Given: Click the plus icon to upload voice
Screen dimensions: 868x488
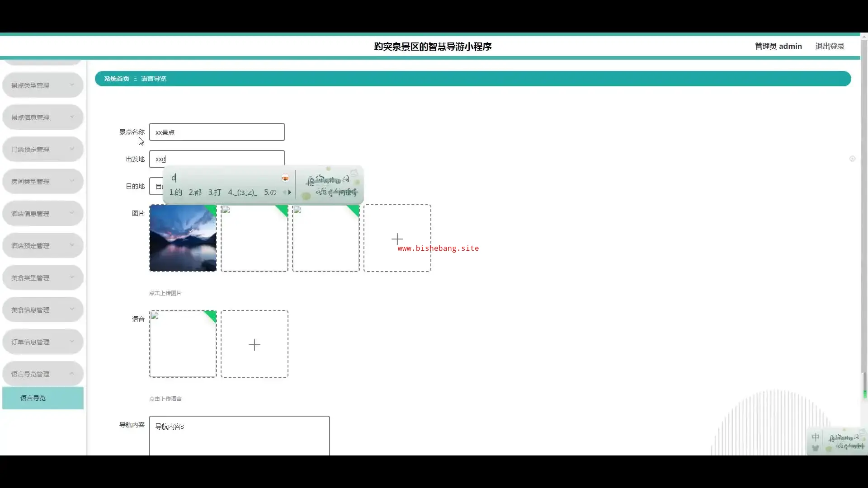Looking at the screenshot, I should (255, 344).
